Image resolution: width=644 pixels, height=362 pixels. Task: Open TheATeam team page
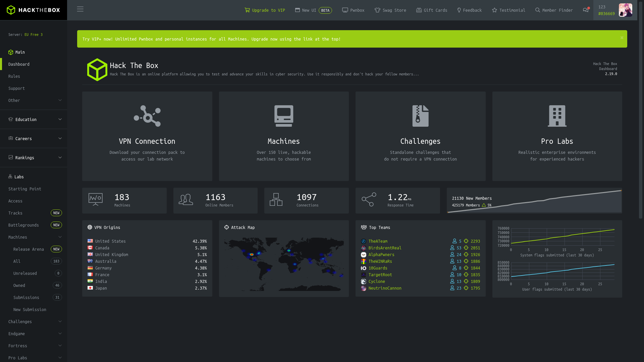point(378,241)
